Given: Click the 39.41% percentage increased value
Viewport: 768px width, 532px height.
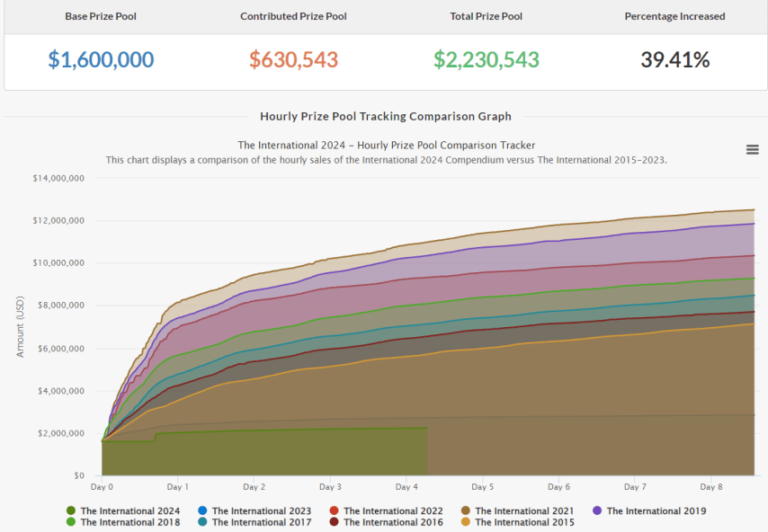Looking at the screenshot, I should click(674, 60).
